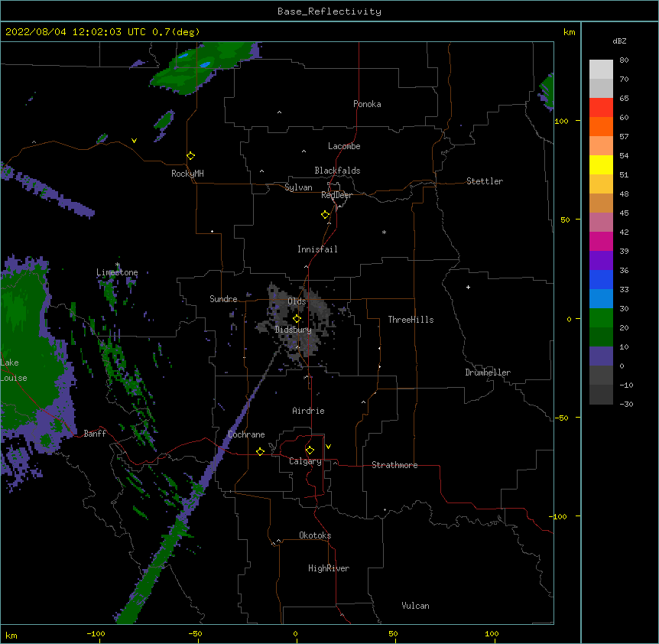
Task: Select the Innisfail city label
Action: (317, 249)
